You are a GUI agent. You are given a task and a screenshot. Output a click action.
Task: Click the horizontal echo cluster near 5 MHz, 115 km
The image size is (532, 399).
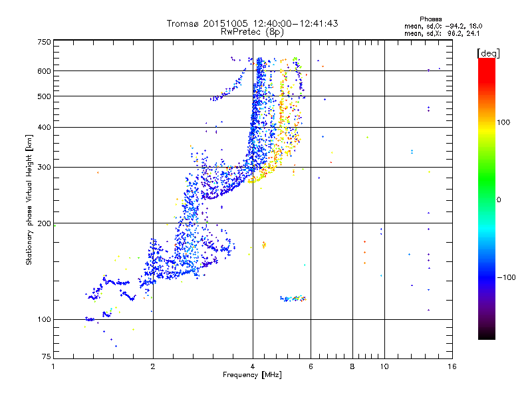pyautogui.click(x=293, y=299)
